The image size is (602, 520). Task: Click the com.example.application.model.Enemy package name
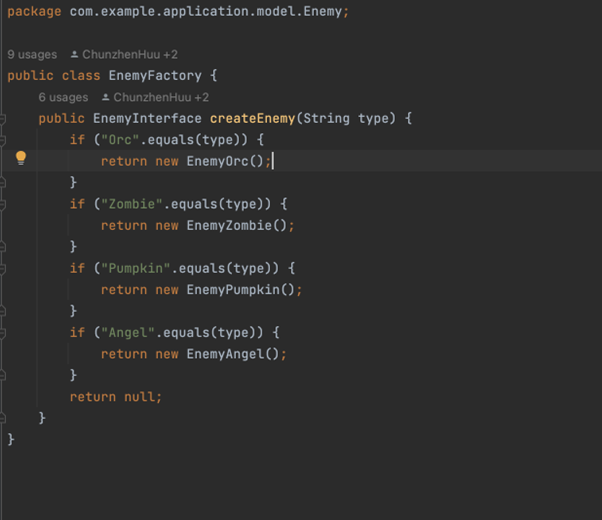pos(205,12)
